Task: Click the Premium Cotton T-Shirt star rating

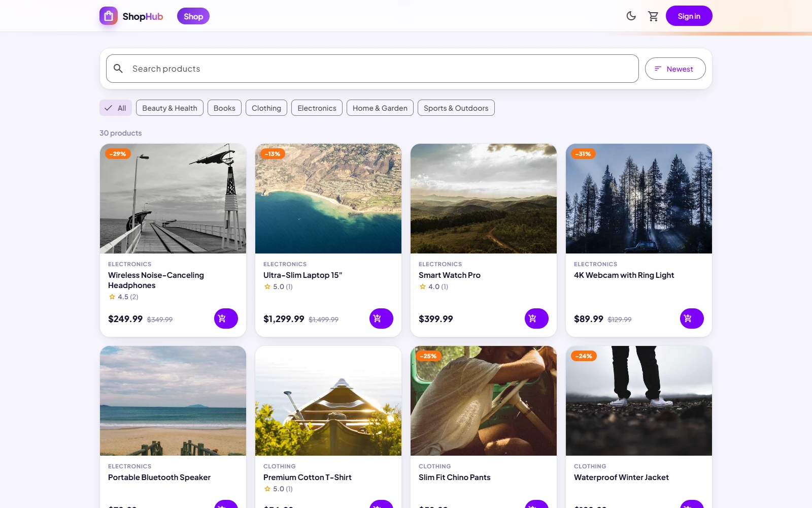Action: point(278,489)
